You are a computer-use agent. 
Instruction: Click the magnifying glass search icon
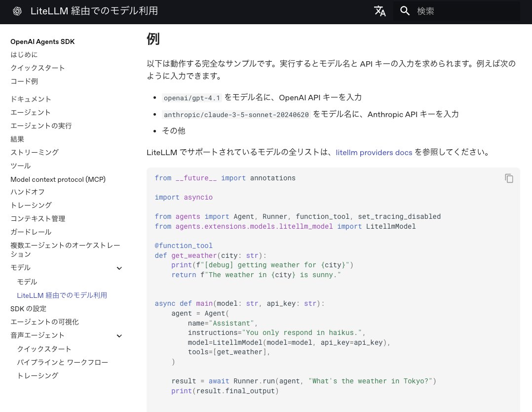click(405, 11)
